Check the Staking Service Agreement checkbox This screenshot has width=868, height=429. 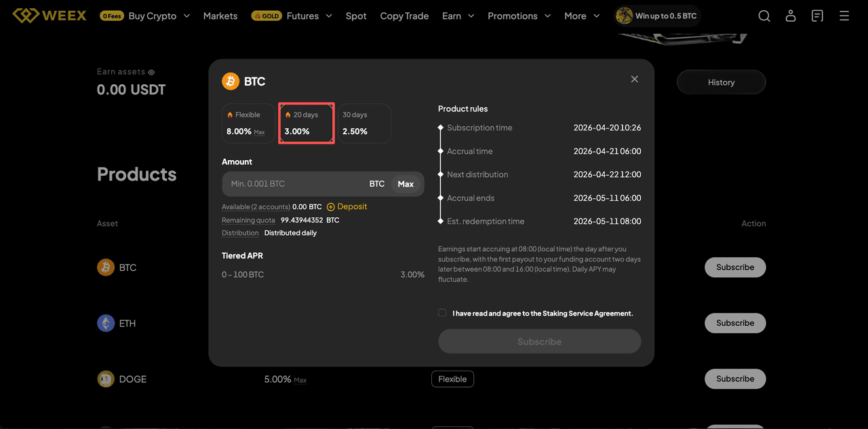point(442,313)
